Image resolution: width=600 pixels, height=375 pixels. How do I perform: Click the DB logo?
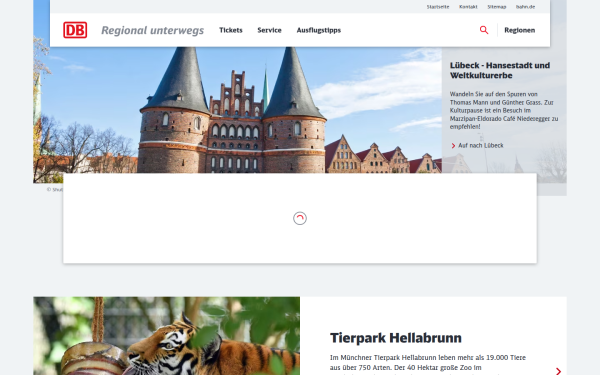pyautogui.click(x=75, y=30)
